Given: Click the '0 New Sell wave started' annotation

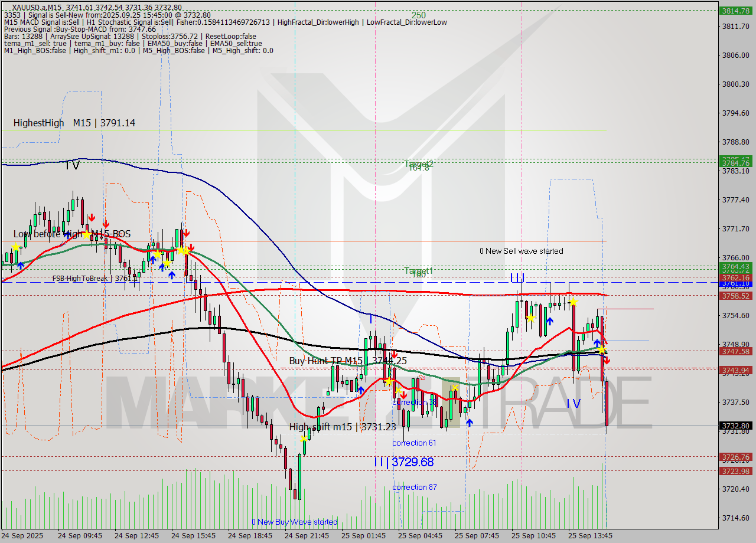Looking at the screenshot, I should click(522, 251).
